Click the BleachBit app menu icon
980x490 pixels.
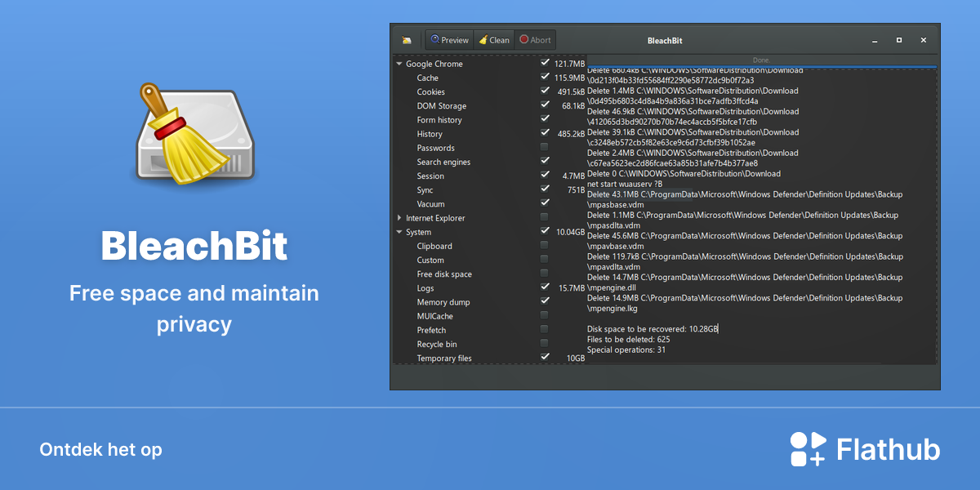[x=407, y=40]
